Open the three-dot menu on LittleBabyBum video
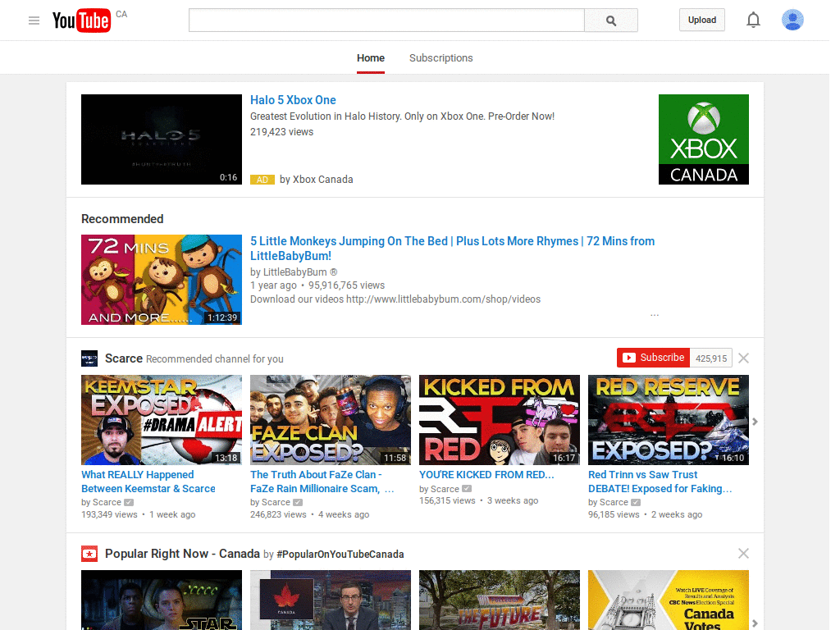Image resolution: width=840 pixels, height=630 pixels. [655, 315]
